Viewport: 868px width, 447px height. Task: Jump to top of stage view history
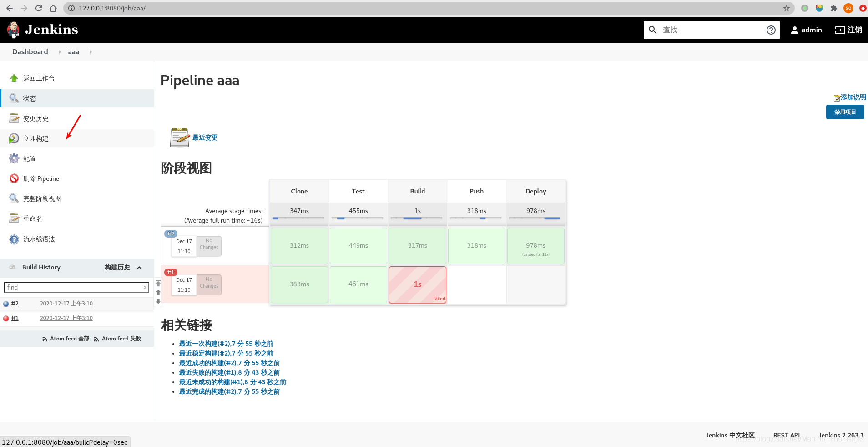click(x=158, y=283)
